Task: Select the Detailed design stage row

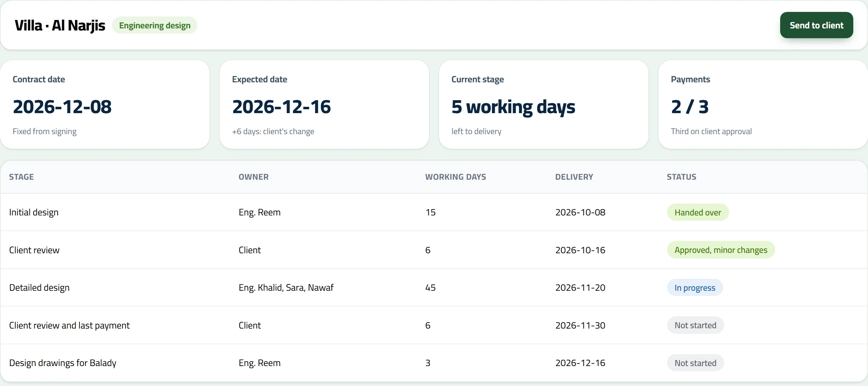Action: tap(434, 288)
